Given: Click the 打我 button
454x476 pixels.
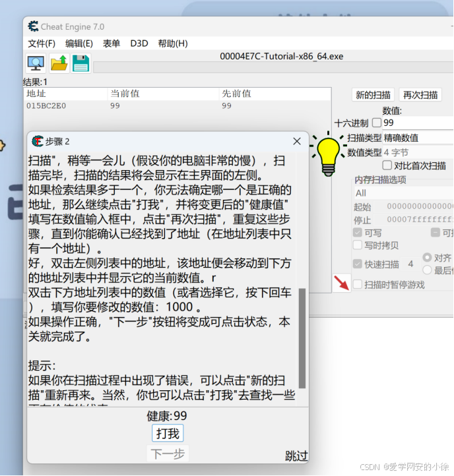Looking at the screenshot, I should click(x=168, y=433).
